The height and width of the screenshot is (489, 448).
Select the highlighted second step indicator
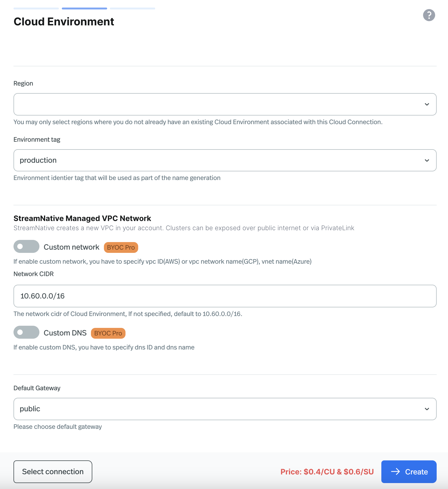(x=84, y=8)
